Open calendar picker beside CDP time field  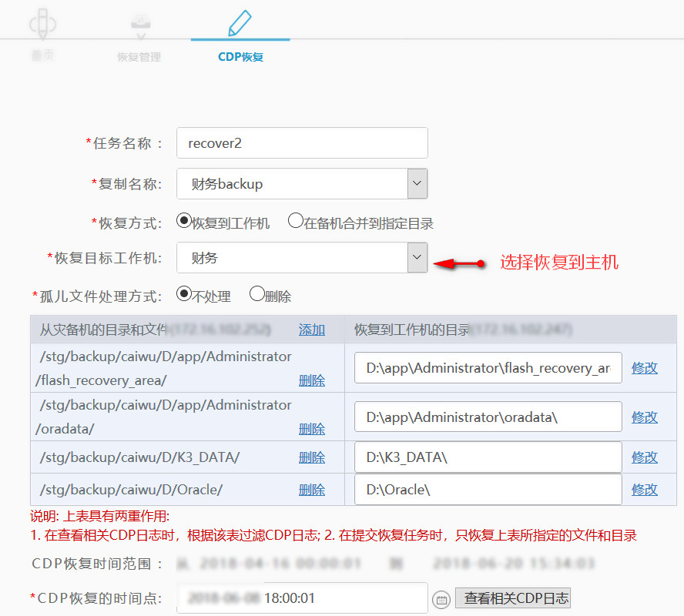[x=441, y=598]
